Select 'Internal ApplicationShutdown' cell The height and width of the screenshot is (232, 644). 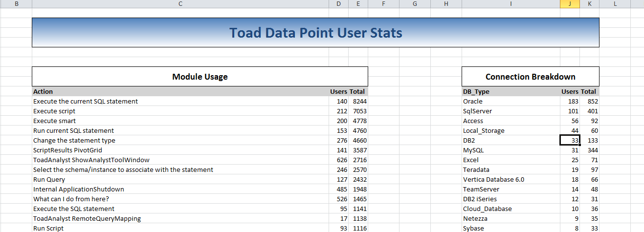pyautogui.click(x=180, y=189)
